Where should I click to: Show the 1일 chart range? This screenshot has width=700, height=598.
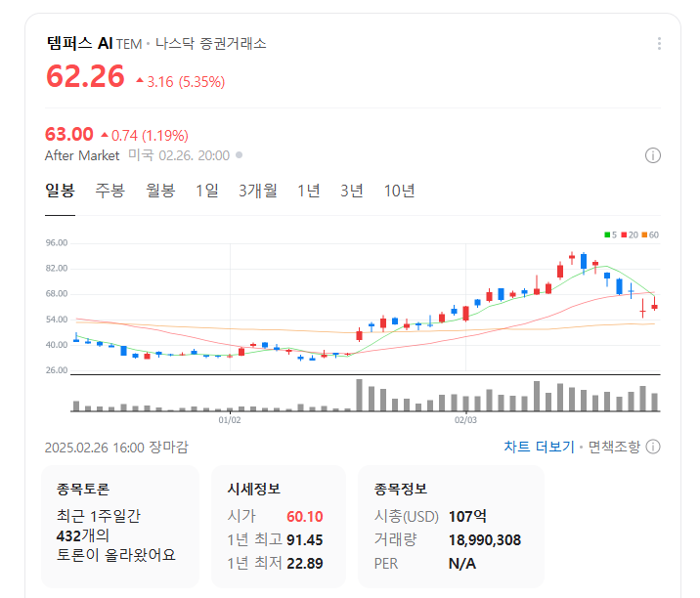pyautogui.click(x=207, y=191)
